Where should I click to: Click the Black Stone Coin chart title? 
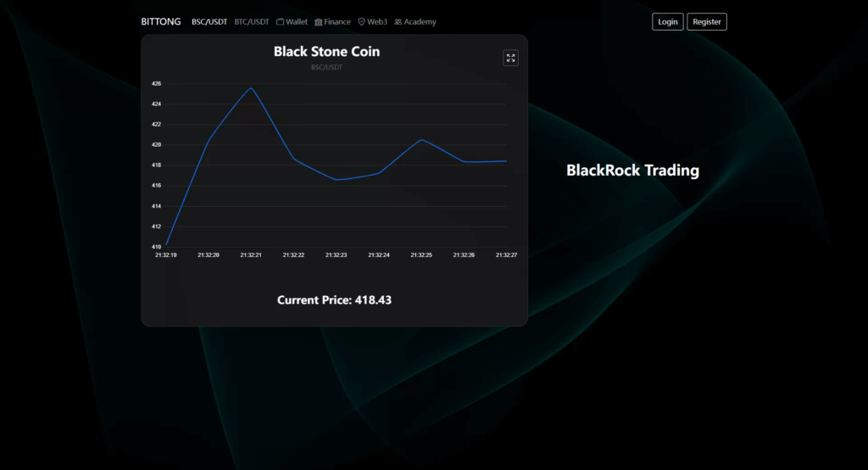click(x=326, y=52)
